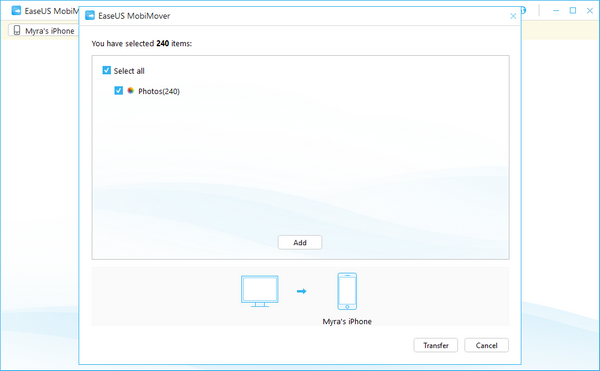Click the 'You have selected 240 items' text
600x371 pixels.
coord(142,44)
